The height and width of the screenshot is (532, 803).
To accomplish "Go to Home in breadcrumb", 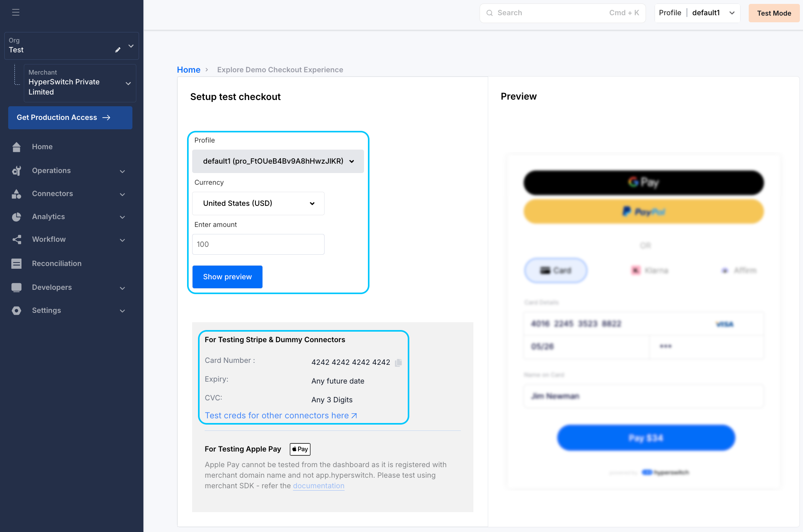I will 188,70.
